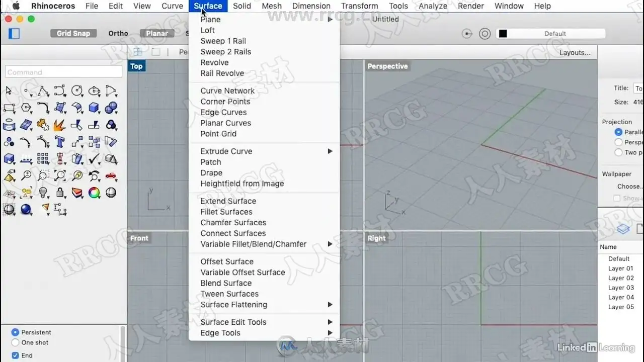The width and height of the screenshot is (644, 362).
Task: Expand the Edge Tools submenu
Action: point(264,333)
